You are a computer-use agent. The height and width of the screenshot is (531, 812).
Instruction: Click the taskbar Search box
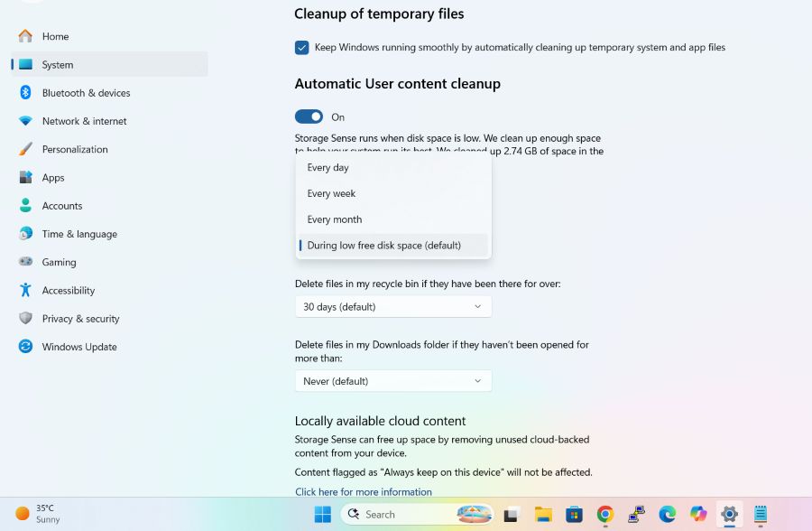click(416, 515)
